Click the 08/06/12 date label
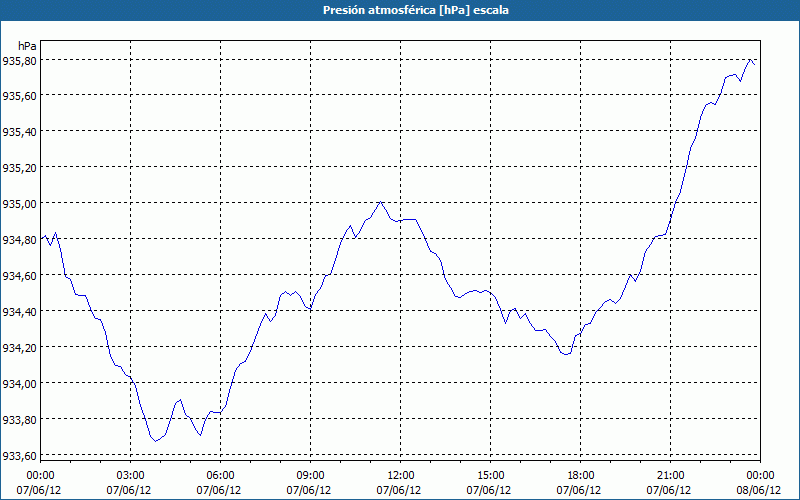Viewport: 800px width, 500px height. click(x=759, y=490)
